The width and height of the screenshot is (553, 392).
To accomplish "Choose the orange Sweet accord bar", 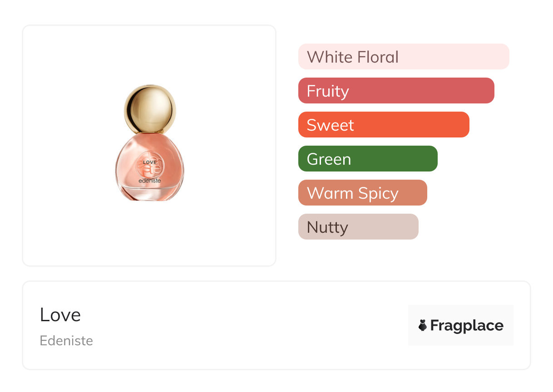I will point(383,125).
